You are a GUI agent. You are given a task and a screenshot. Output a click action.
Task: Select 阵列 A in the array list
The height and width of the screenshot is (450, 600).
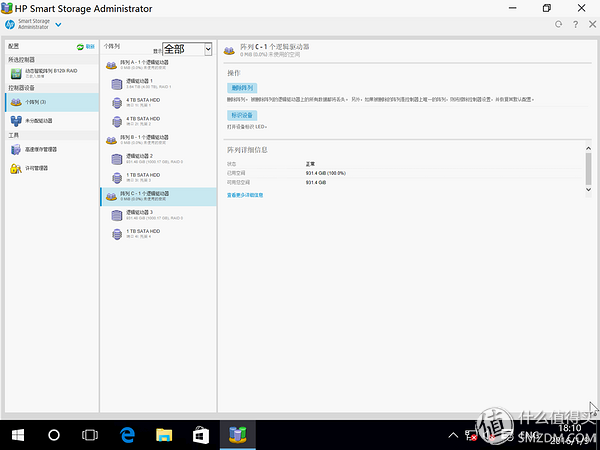tap(158, 65)
